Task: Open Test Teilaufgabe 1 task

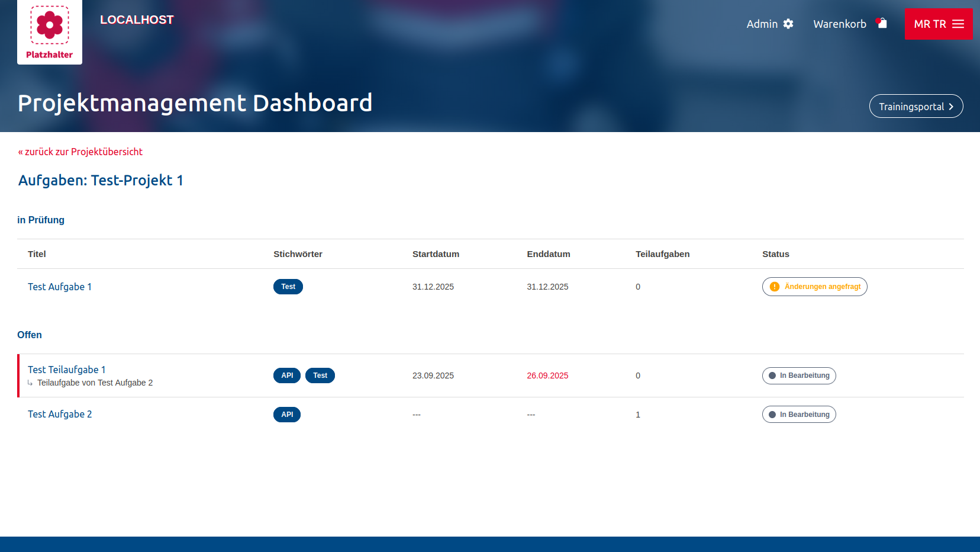Action: point(67,370)
